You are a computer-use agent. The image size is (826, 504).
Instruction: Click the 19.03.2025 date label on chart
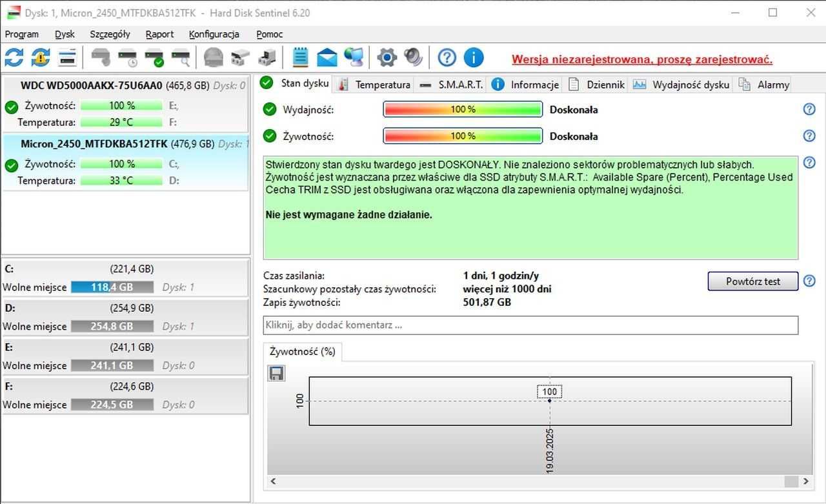click(x=550, y=450)
